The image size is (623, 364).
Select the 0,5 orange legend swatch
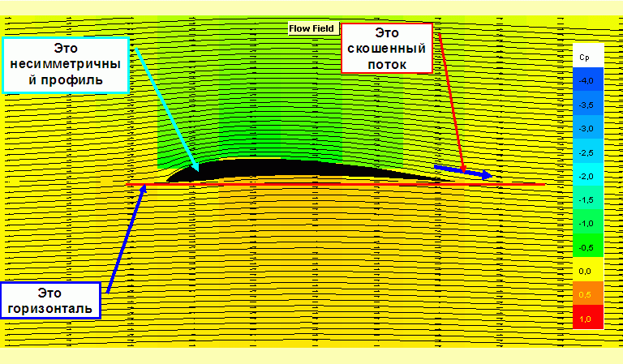coord(584,295)
